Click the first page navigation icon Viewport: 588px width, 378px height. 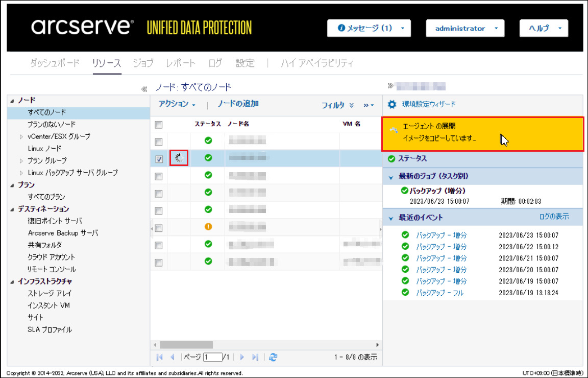pyautogui.click(x=160, y=358)
